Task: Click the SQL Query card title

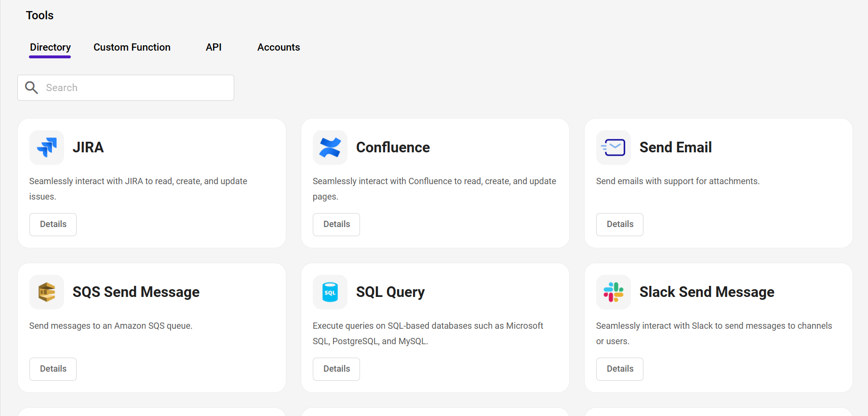Action: [x=390, y=292]
